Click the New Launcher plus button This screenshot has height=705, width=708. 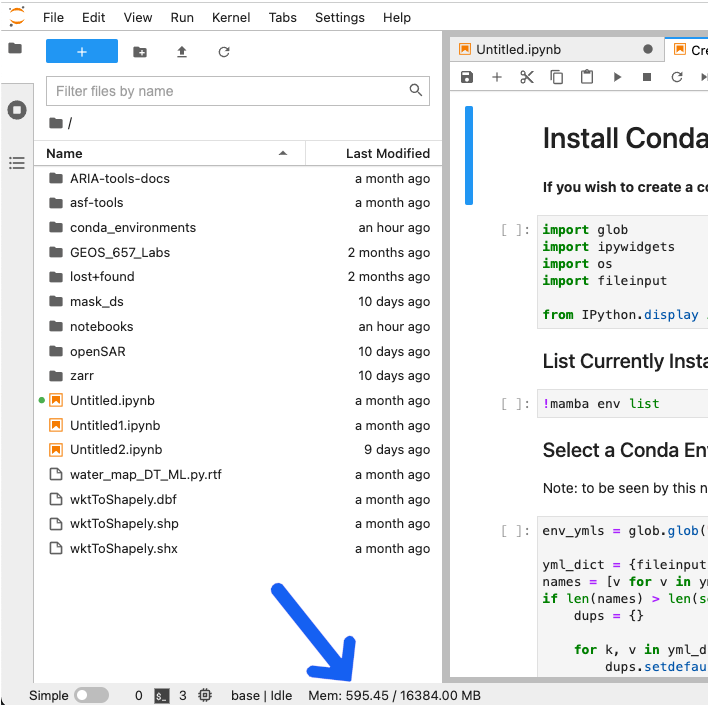pos(82,52)
